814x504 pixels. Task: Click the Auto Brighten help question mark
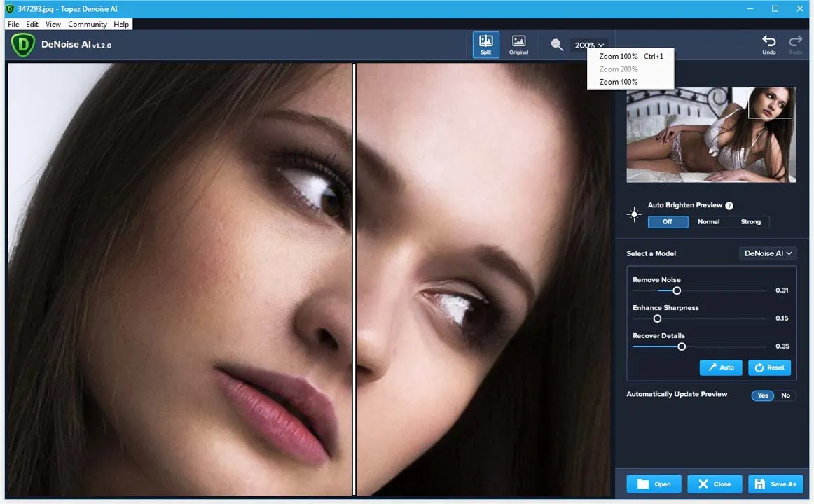coord(729,206)
